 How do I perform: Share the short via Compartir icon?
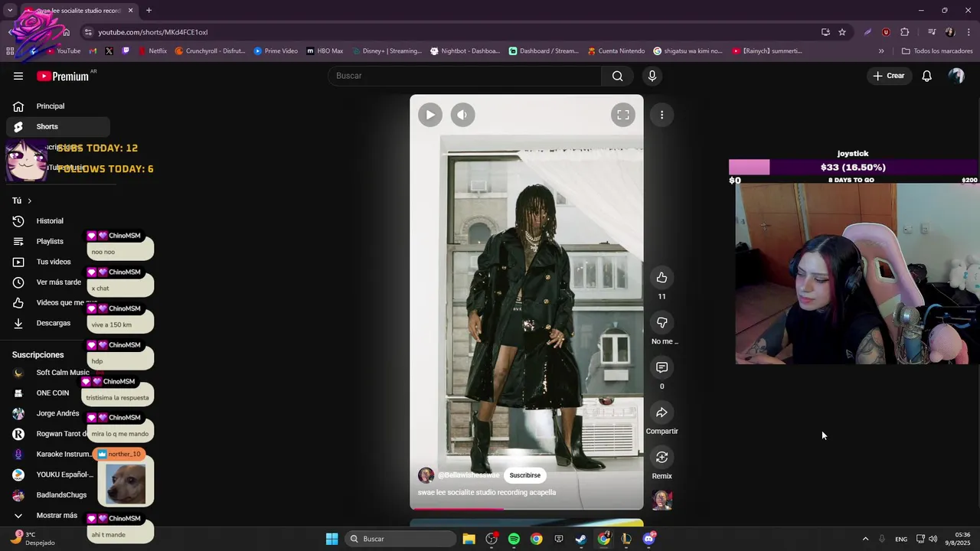[661, 412]
